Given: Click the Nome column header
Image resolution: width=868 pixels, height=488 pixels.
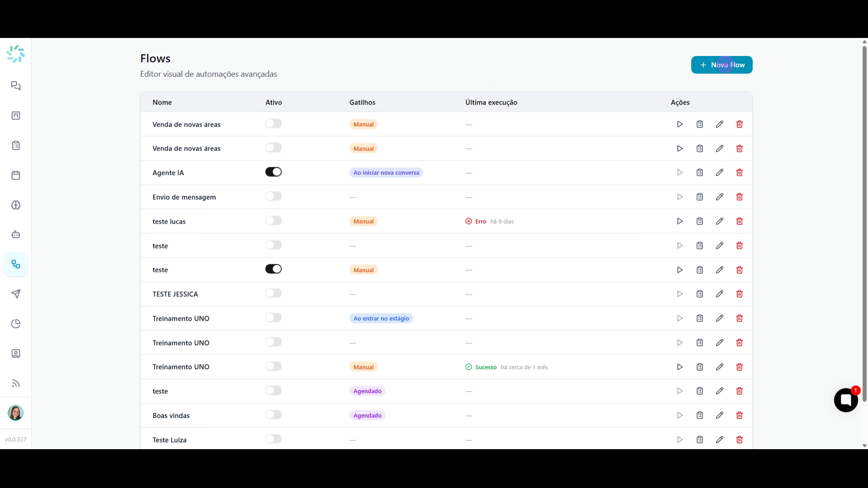Looking at the screenshot, I should point(162,103).
